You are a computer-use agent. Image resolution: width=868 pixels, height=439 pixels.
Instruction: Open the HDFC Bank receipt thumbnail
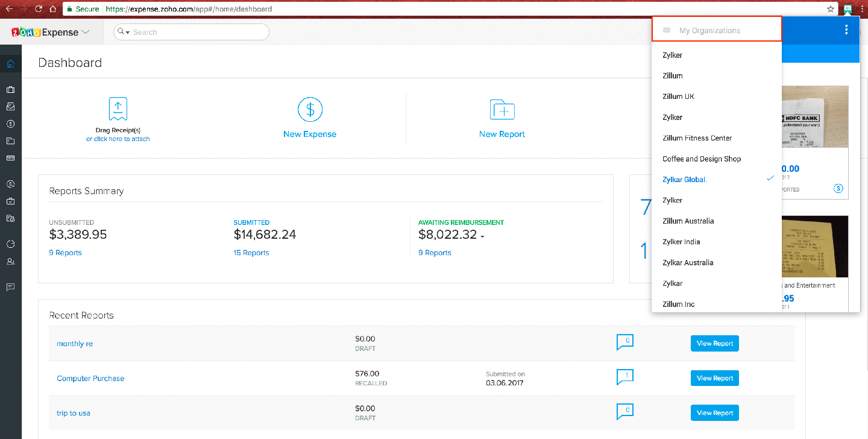tap(814, 116)
